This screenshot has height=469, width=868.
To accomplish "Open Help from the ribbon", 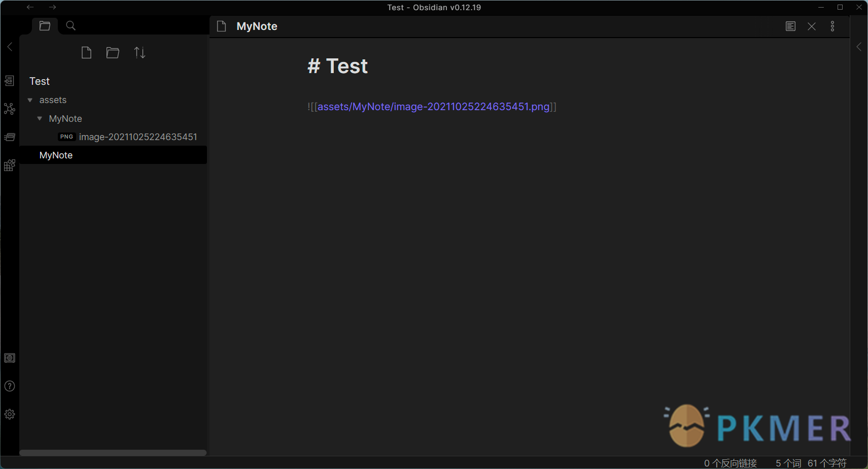I will [x=10, y=386].
